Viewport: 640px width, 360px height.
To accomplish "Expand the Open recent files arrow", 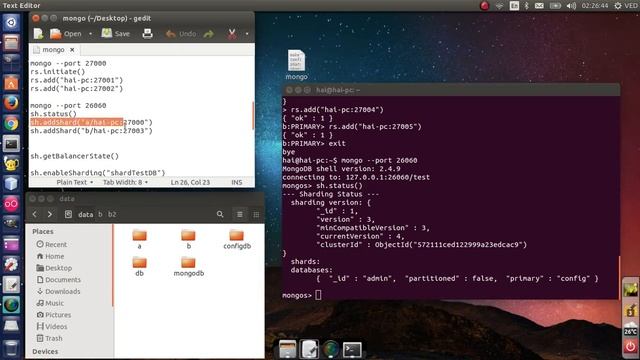I will [90, 34].
